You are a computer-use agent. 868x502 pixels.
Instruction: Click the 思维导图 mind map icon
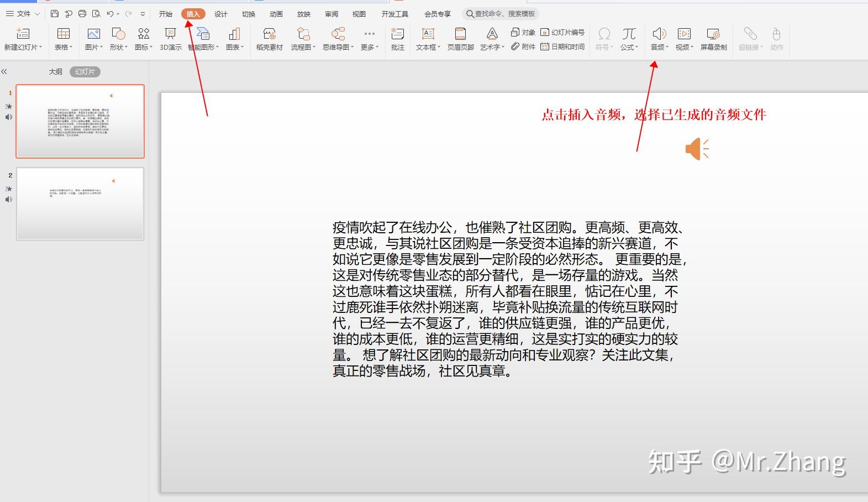pyautogui.click(x=338, y=34)
